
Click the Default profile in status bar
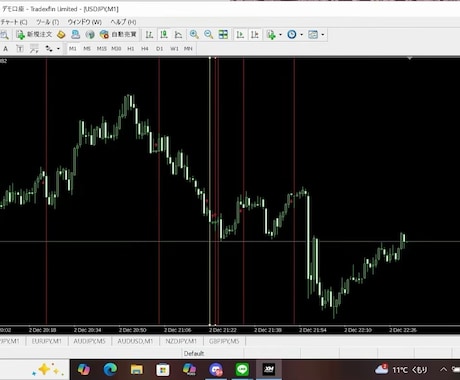[194, 353]
